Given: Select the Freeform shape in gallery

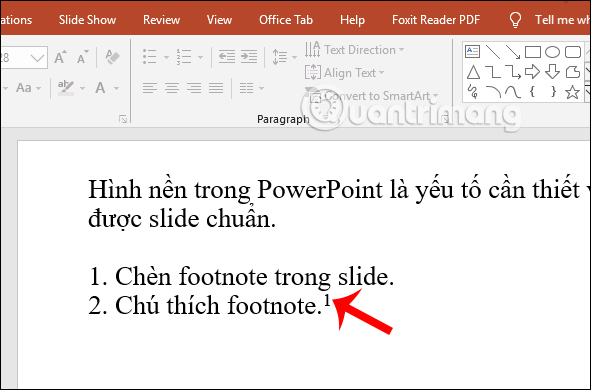Looking at the screenshot, I should 573,72.
